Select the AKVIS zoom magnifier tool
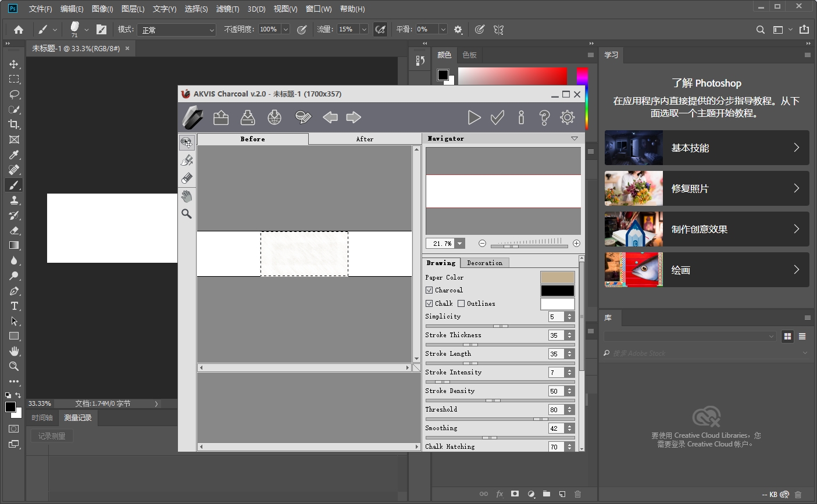The height and width of the screenshot is (504, 817). point(187,214)
